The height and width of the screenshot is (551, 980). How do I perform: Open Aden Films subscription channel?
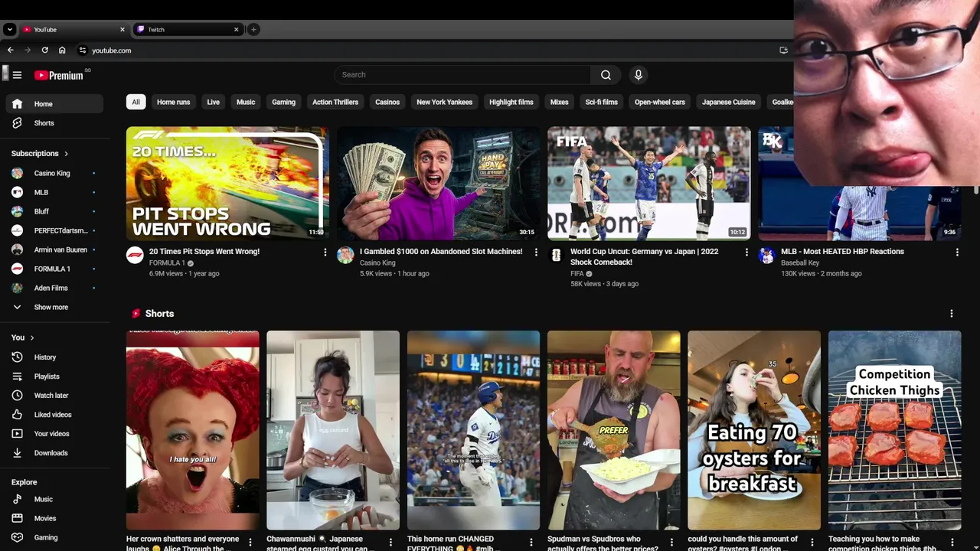54,288
